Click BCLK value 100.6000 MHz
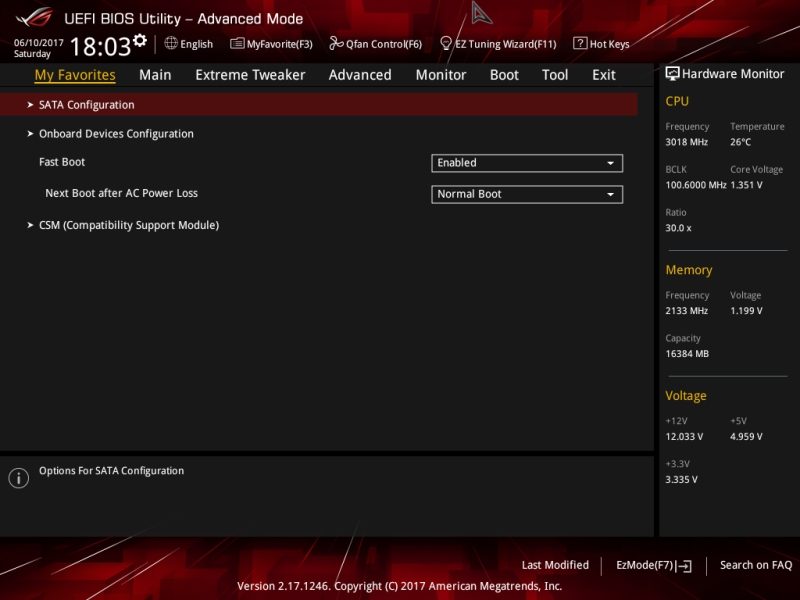800x600 pixels. 696,185
